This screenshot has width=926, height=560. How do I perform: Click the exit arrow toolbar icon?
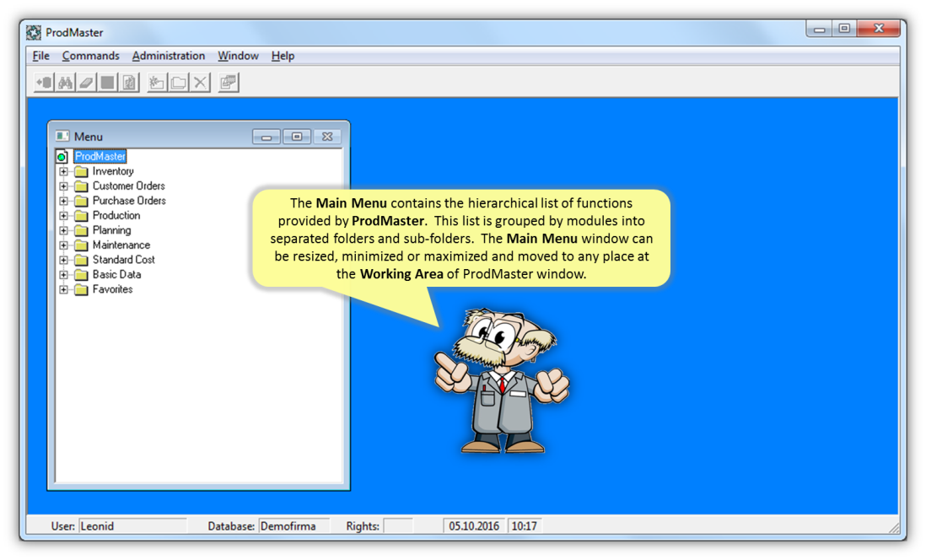(45, 83)
